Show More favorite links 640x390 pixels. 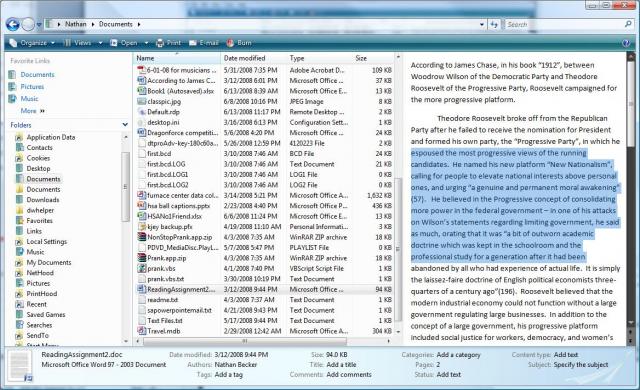(32, 111)
